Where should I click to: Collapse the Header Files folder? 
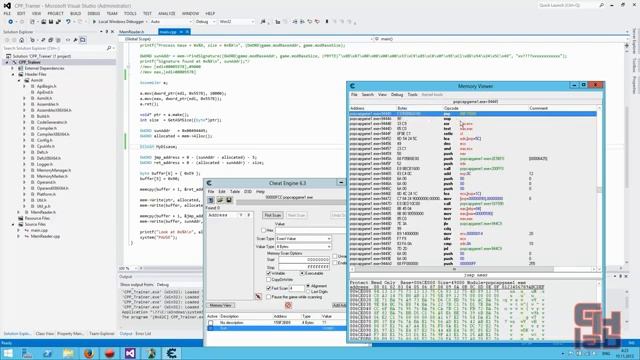point(13,74)
